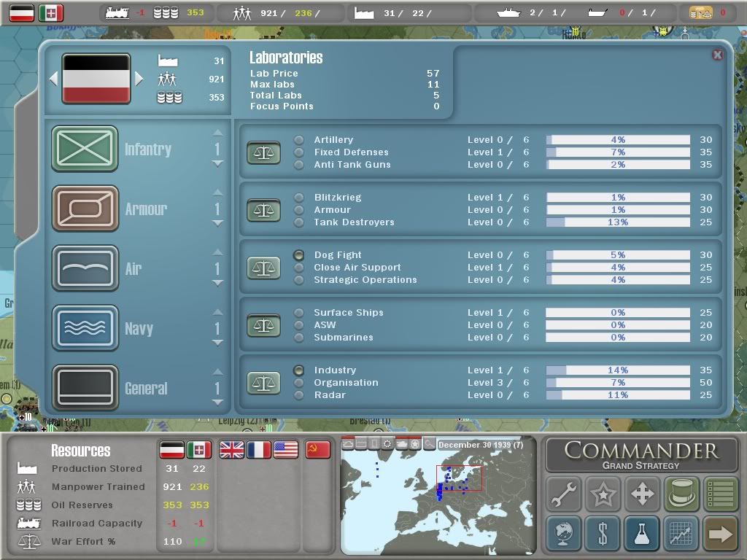Image resolution: width=747 pixels, height=560 pixels.
Task: Select the Soviet Union flag tab
Action: coord(318,449)
